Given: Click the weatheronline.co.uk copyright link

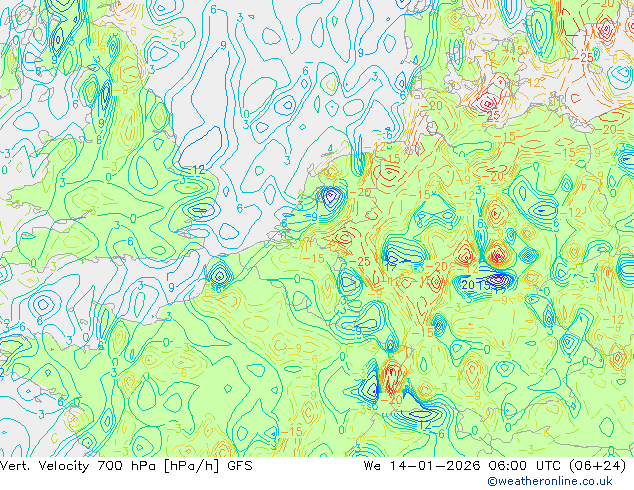Looking at the screenshot, I should point(550,481).
